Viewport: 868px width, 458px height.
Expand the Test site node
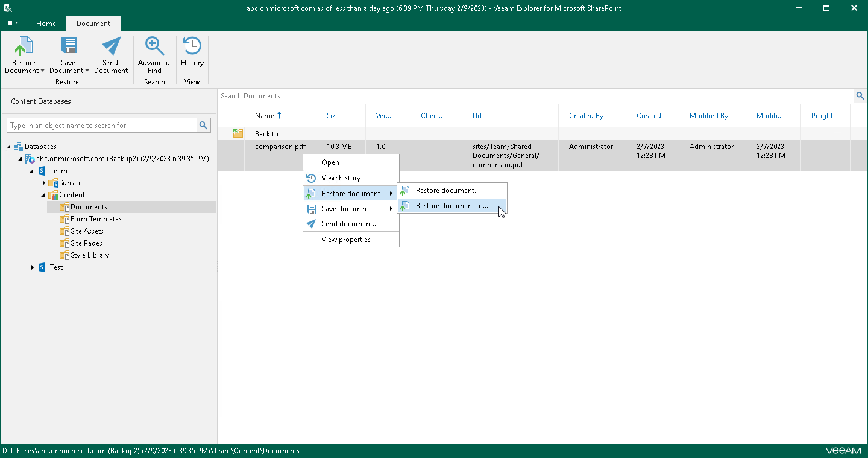pos(32,267)
